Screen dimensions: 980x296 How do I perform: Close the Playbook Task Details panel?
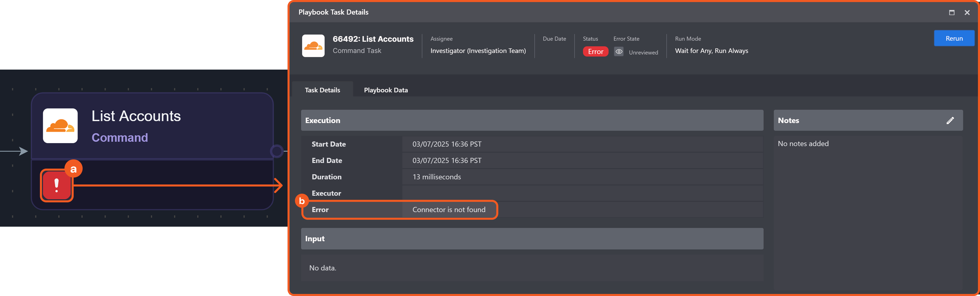967,13
